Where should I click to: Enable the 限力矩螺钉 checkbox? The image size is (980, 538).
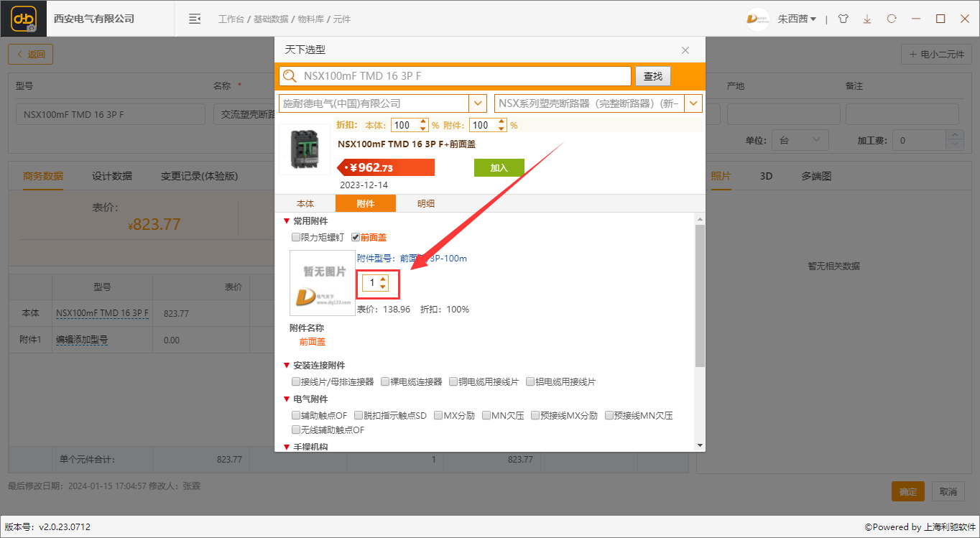click(x=296, y=237)
